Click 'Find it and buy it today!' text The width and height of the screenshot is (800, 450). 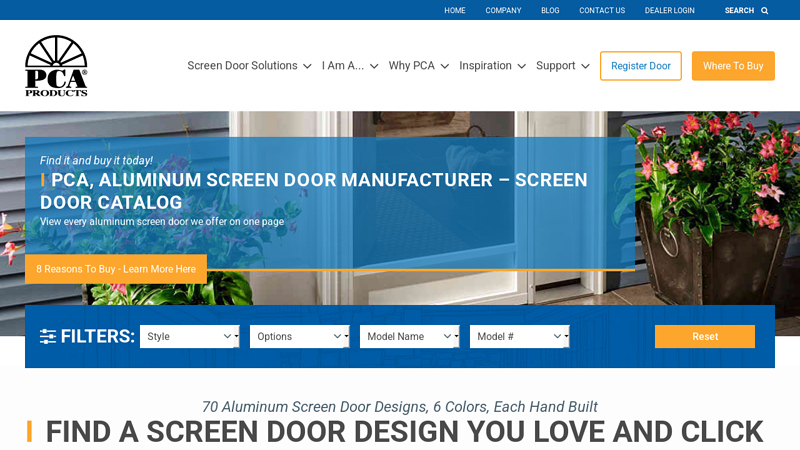pyautogui.click(x=96, y=160)
